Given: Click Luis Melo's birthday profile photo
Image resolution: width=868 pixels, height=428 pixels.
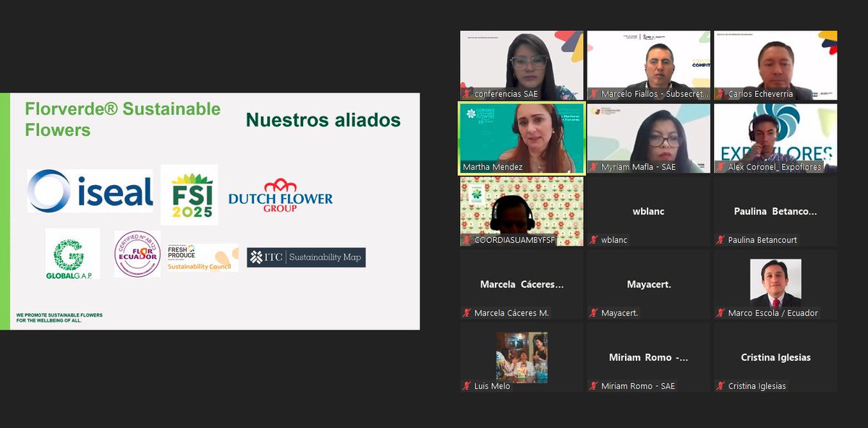Looking at the screenshot, I should 522,357.
